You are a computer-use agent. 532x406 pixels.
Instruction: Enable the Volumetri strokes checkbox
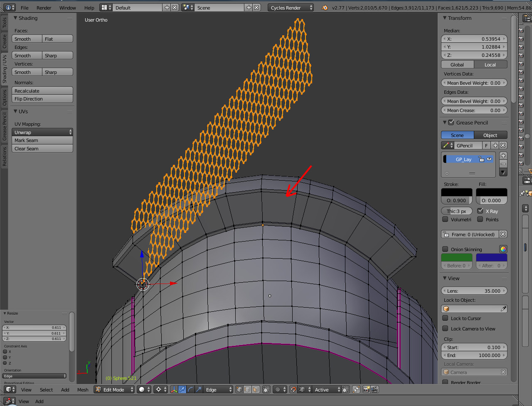(445, 219)
